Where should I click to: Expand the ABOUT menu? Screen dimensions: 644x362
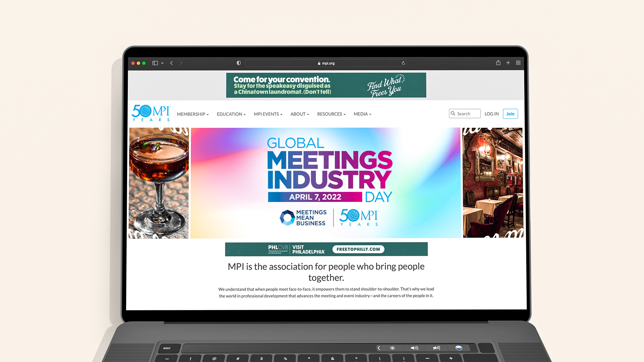pos(300,114)
